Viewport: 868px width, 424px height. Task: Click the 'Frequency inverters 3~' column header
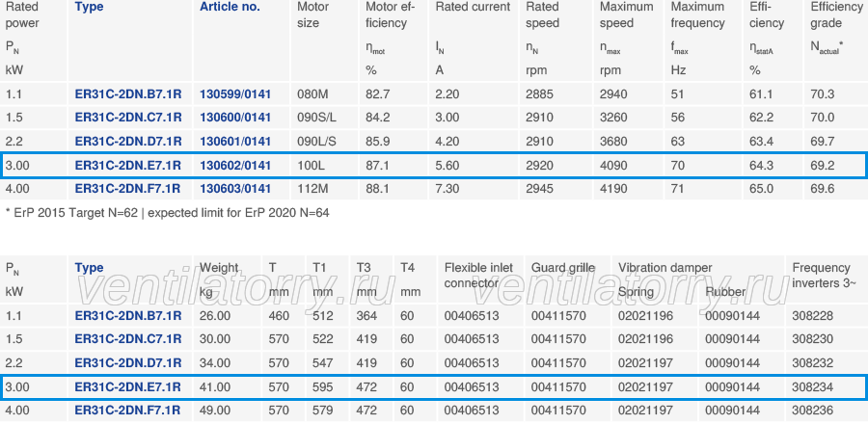point(825,275)
